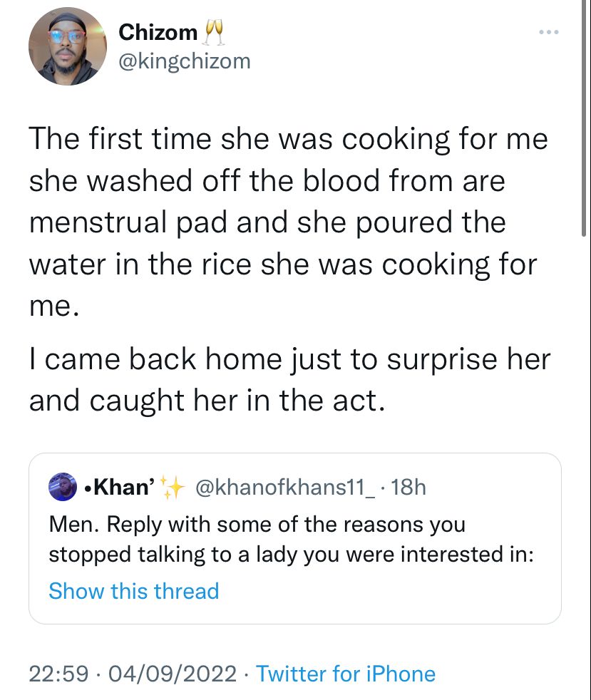Click the sparkles emoji next to Khan
The width and height of the screenshot is (591, 700).
click(172, 488)
